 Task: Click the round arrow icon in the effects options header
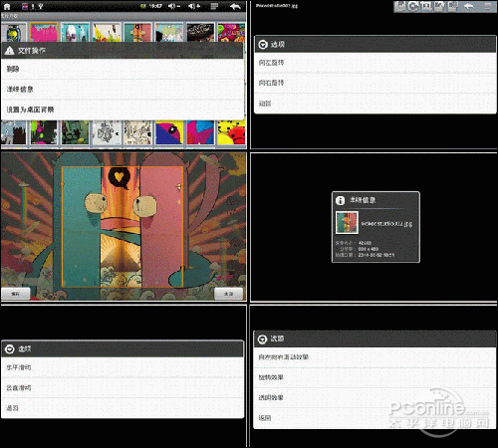(262, 338)
